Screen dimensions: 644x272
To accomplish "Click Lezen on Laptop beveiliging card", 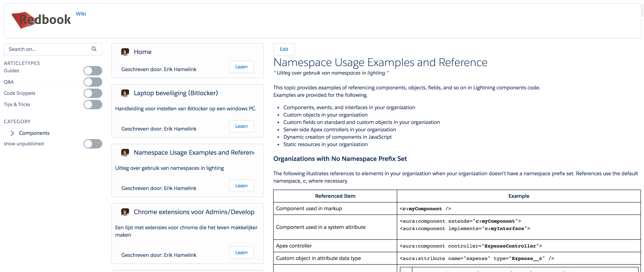I will point(241,126).
